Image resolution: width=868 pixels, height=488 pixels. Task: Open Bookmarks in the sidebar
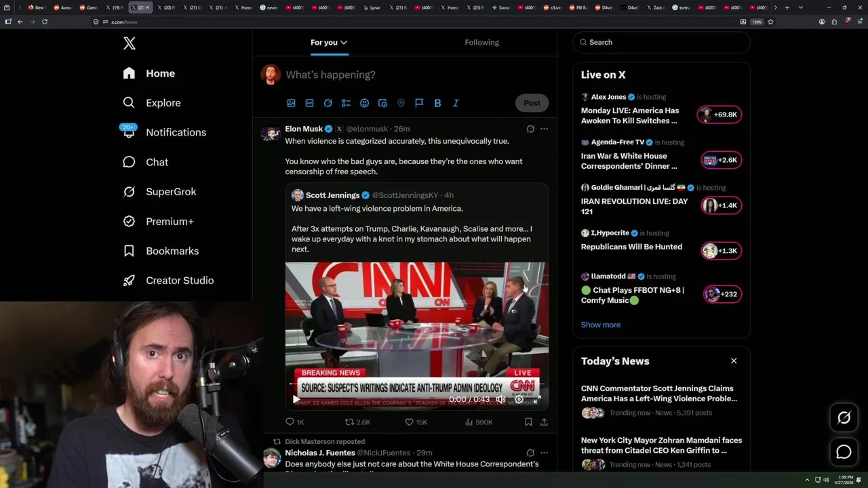tap(161, 251)
